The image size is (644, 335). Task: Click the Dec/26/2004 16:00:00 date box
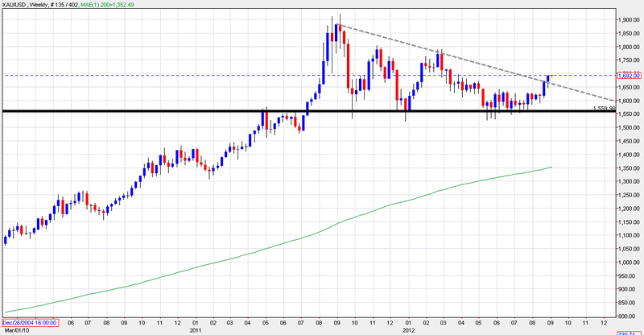[26, 323]
